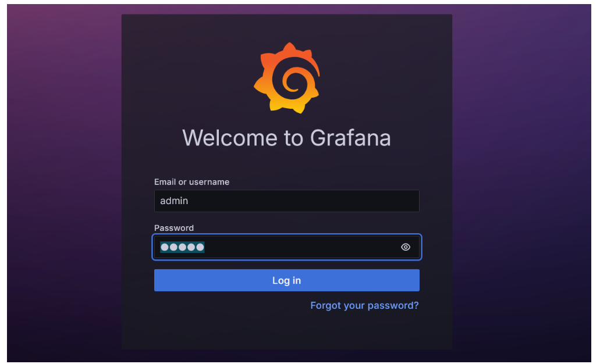Click the Grafana swirl logo
600x364 pixels.
point(286,78)
